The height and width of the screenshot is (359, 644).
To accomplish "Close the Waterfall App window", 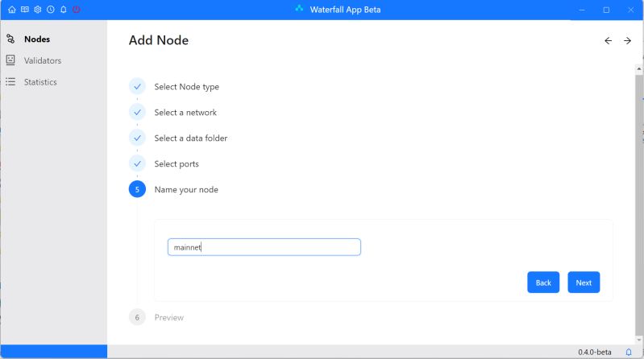I will 631,10.
